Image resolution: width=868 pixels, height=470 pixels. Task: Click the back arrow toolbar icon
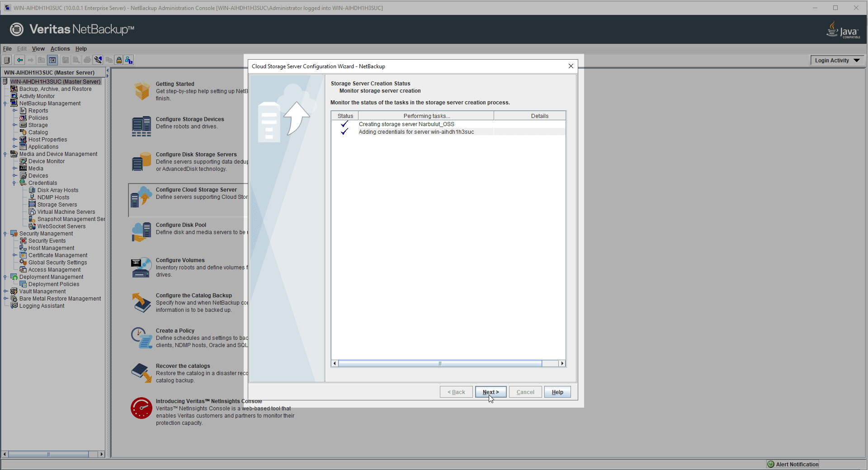pyautogui.click(x=20, y=60)
